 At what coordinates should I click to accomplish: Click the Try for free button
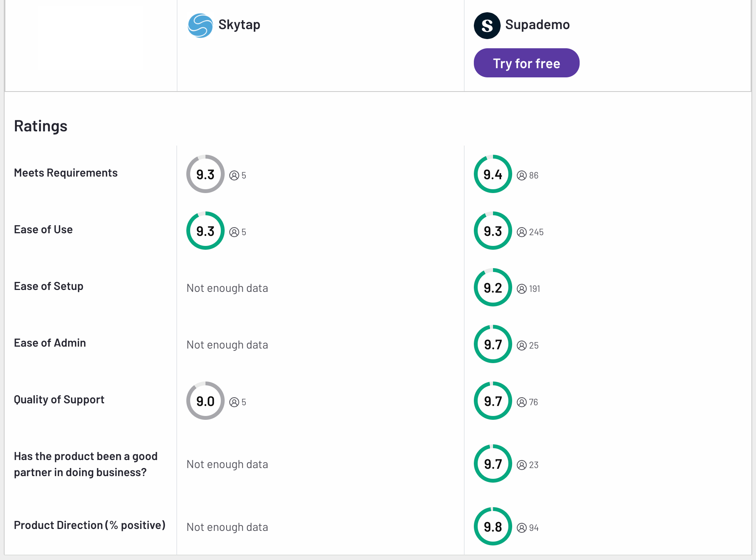click(x=526, y=64)
